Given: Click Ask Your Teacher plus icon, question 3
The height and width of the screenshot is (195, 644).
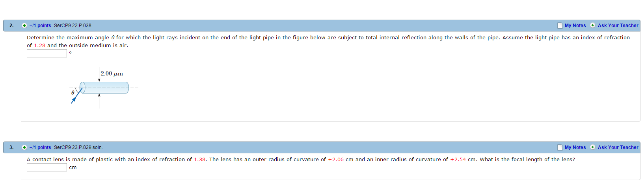Looking at the screenshot, I should pos(593,147).
